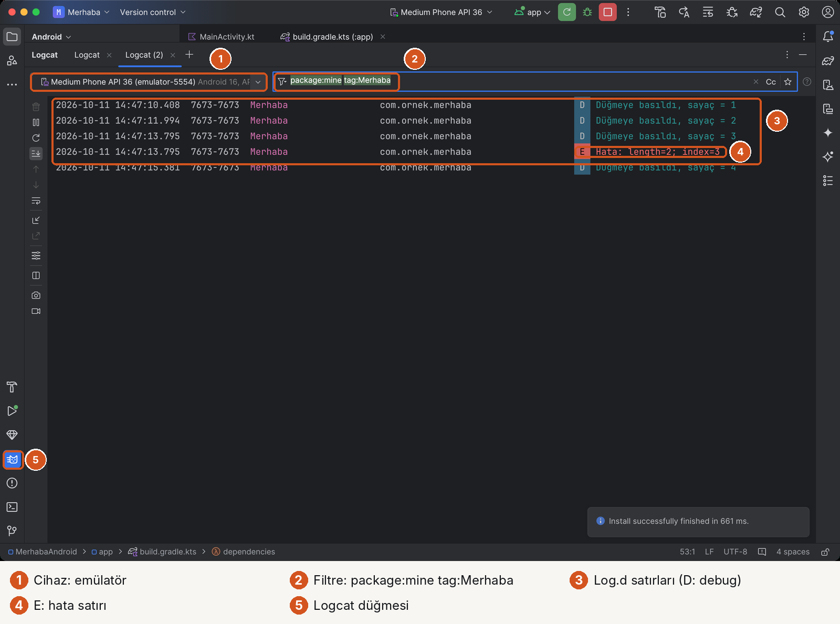Screen dimensions: 840x624
Task: Close the Logcat (2) tab
Action: pyautogui.click(x=173, y=55)
